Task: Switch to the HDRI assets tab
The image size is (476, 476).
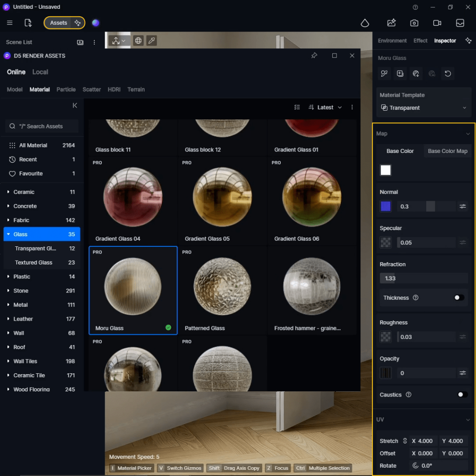Action: coord(114,89)
